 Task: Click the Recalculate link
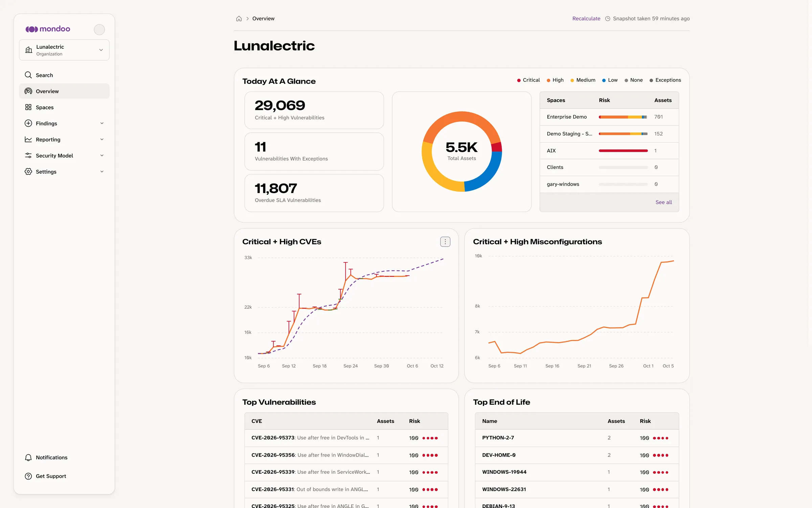[586, 19]
